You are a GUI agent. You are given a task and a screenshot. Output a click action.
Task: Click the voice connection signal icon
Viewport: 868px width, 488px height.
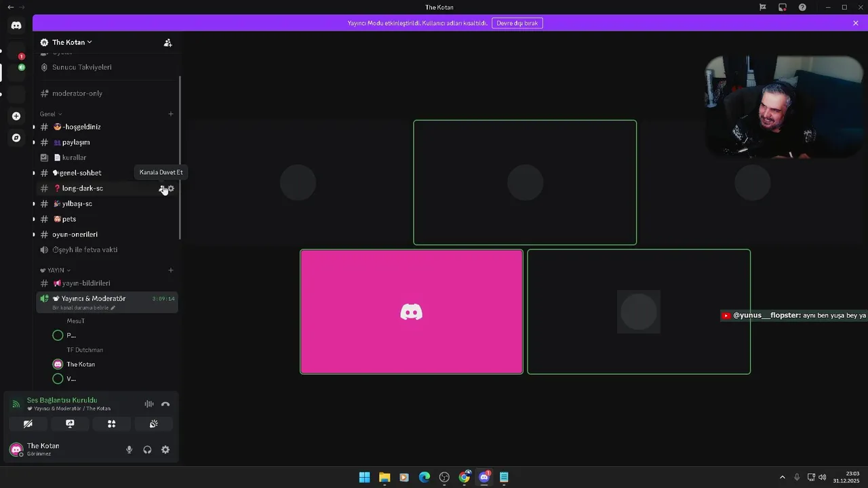(16, 404)
